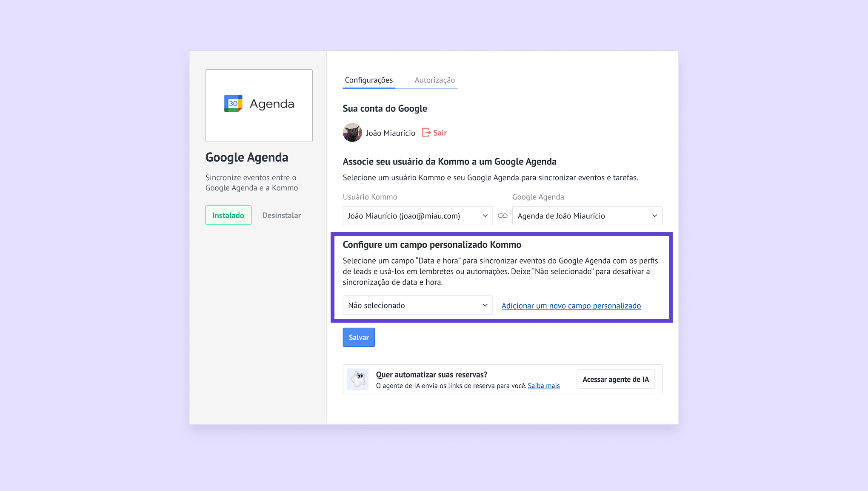Follow the Saiba mais link
The height and width of the screenshot is (491, 868).
(544, 386)
